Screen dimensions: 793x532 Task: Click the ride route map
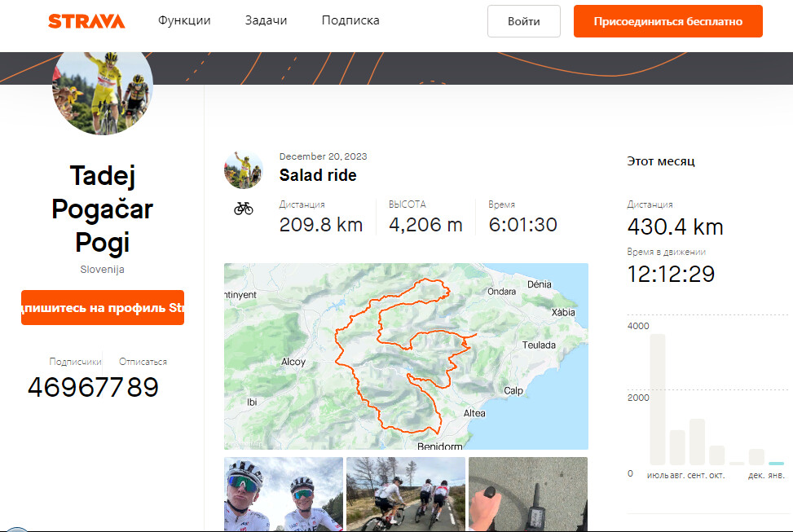(406, 356)
